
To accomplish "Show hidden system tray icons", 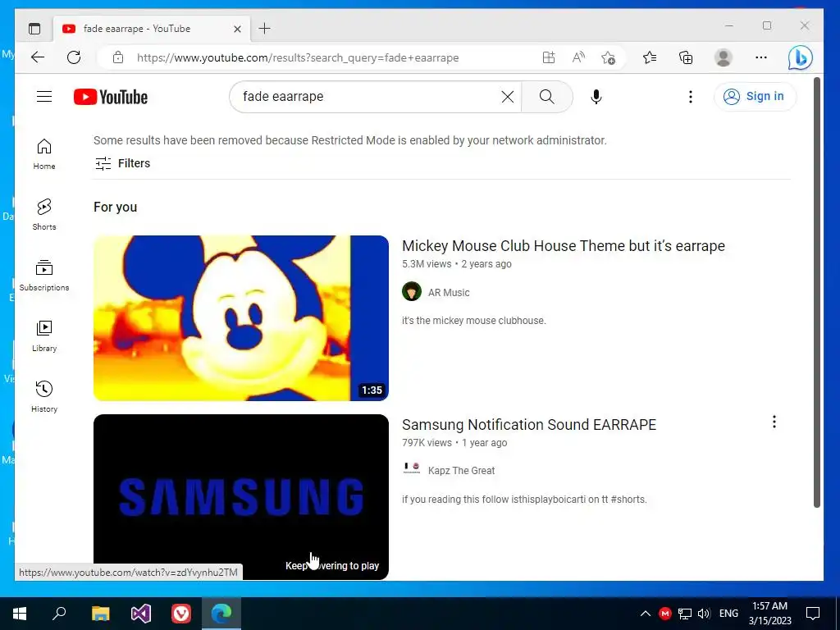I will tap(645, 614).
